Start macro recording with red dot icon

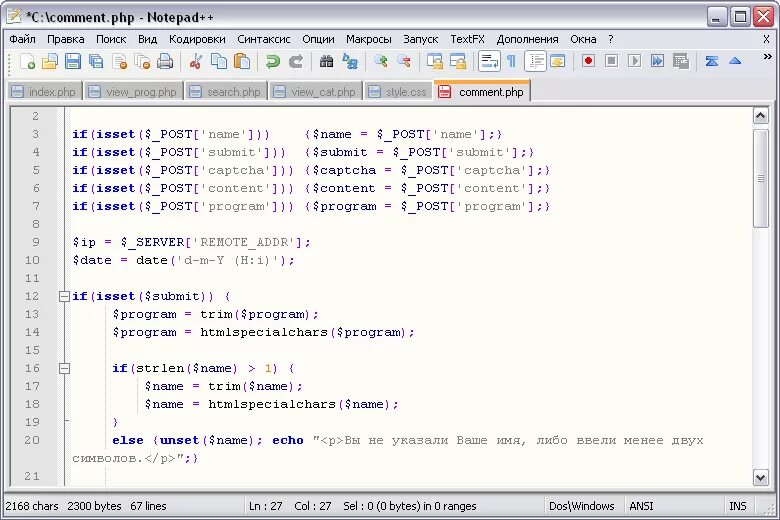point(588,61)
